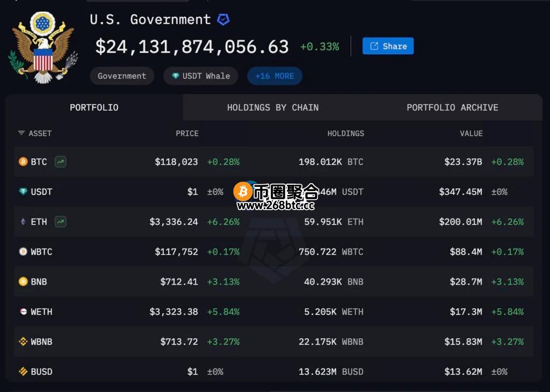550x392 pixels.
Task: Open the USDT Whale tag
Action: tap(201, 76)
